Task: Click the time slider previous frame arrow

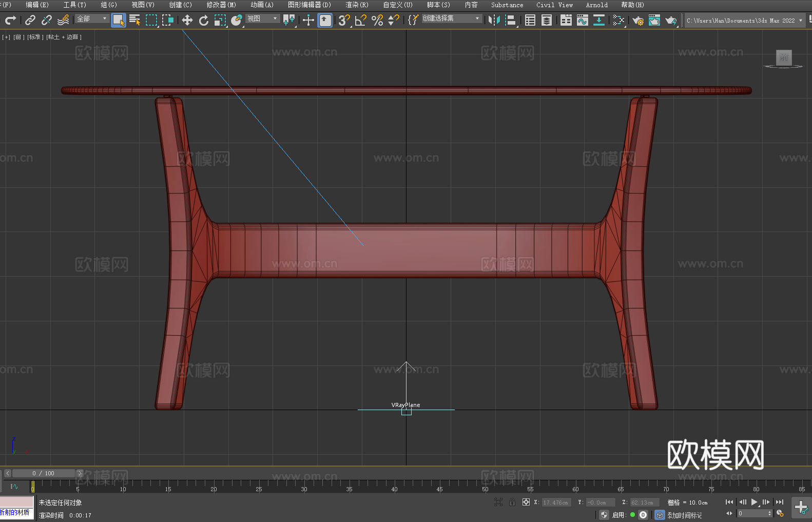Action: [x=7, y=473]
